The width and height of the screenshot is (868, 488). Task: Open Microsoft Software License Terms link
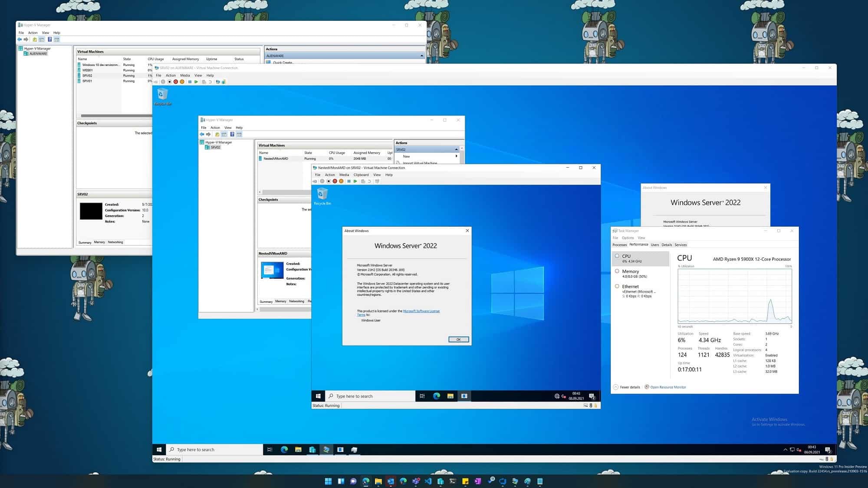pos(421,311)
